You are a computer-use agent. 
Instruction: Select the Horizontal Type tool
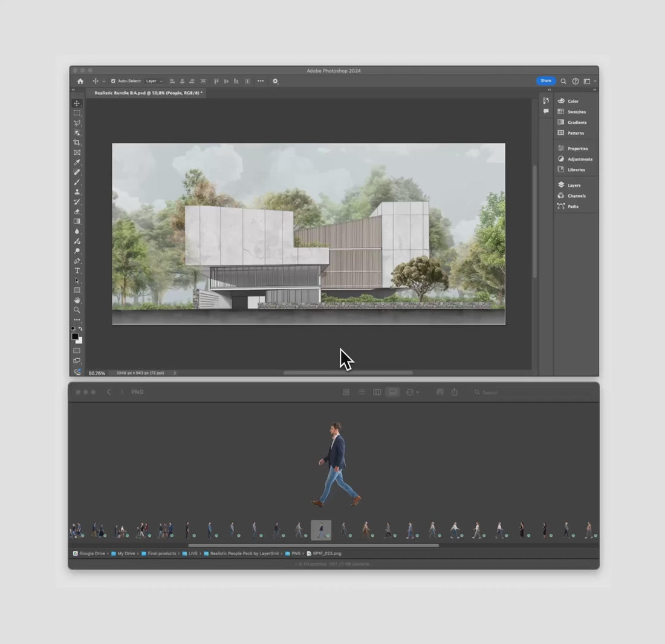pyautogui.click(x=77, y=271)
